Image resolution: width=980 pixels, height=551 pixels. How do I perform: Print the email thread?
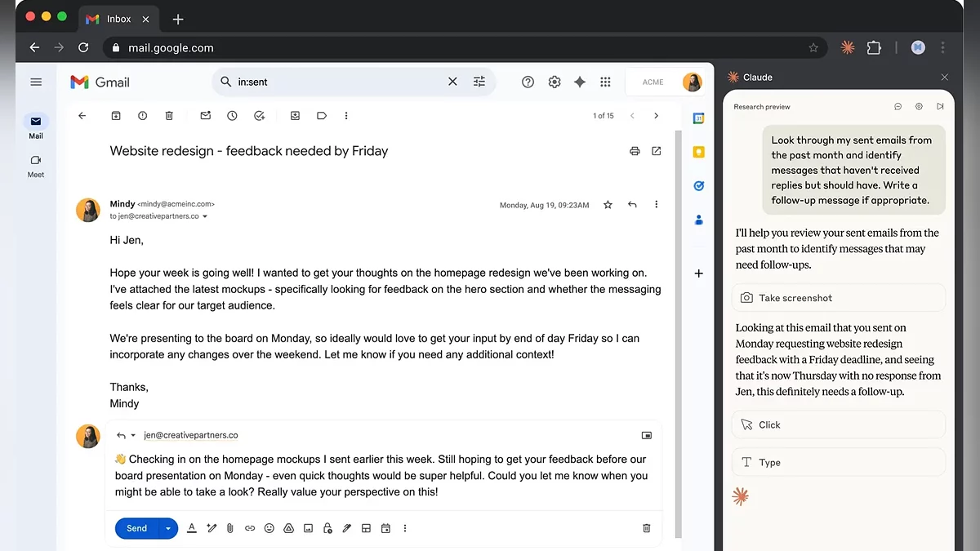(x=635, y=151)
